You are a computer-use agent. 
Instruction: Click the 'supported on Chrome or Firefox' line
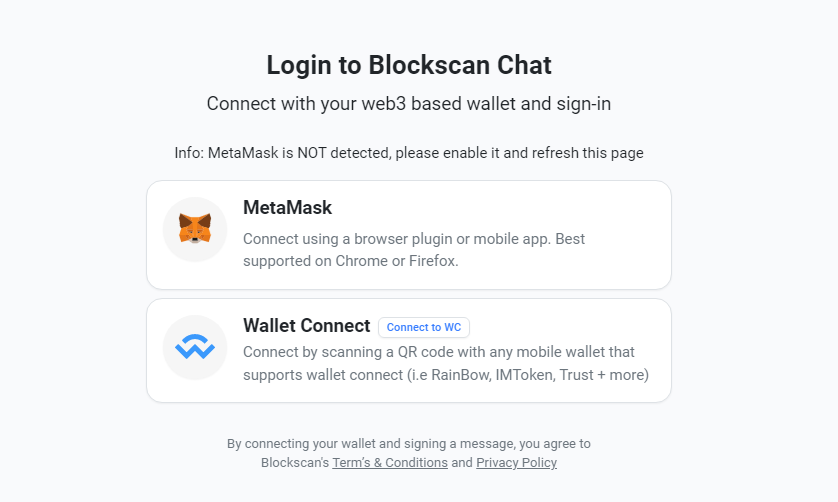click(x=349, y=261)
